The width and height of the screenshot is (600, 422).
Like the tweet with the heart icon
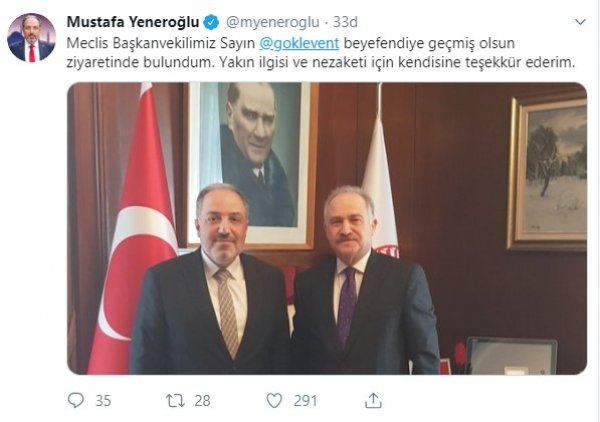pos(274,401)
